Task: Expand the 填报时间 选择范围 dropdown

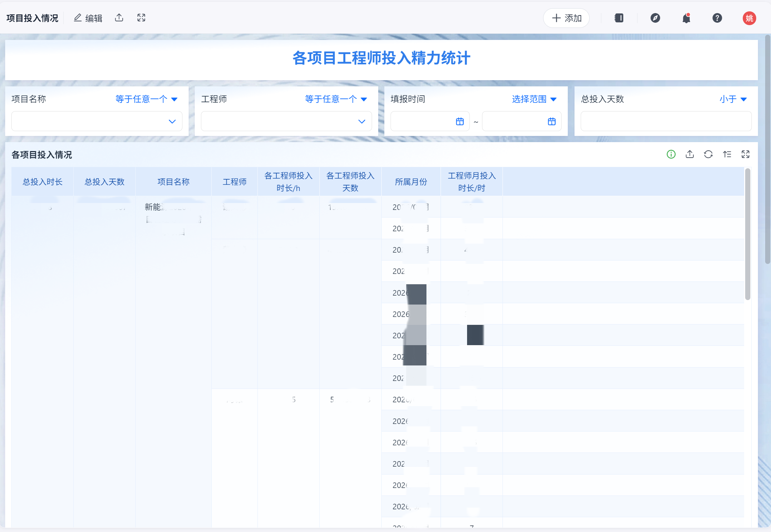Action: pos(534,99)
